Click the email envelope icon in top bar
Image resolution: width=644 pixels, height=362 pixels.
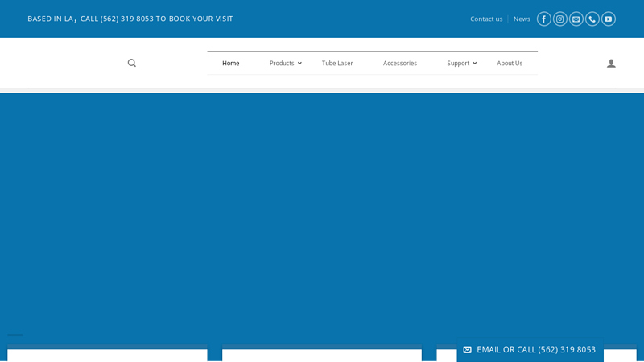pyautogui.click(x=576, y=19)
